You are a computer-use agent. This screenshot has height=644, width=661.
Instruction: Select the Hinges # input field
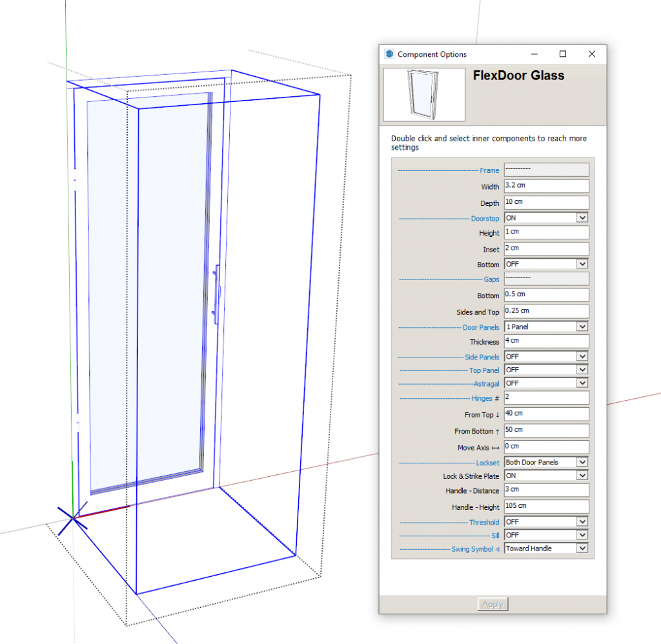pos(546,398)
